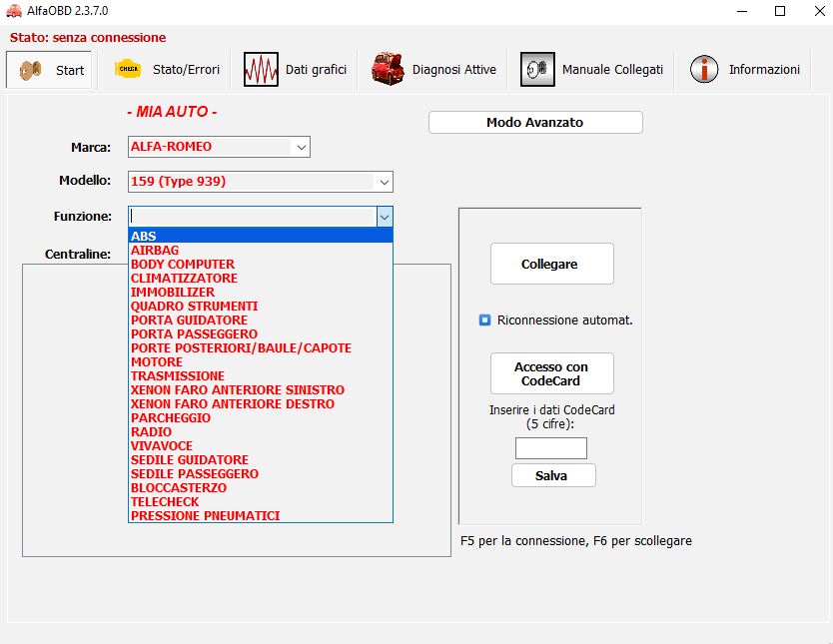833x644 pixels.
Task: Select QUADRO STRUMENTI entry
Action: pos(261,306)
